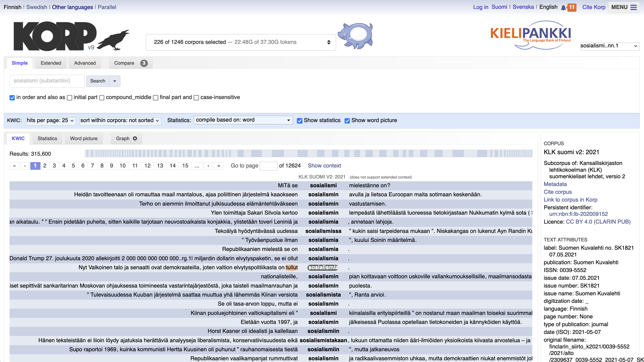The width and height of the screenshot is (644, 362).
Task: Enable the case-insensitive checkbox
Action: (196, 98)
